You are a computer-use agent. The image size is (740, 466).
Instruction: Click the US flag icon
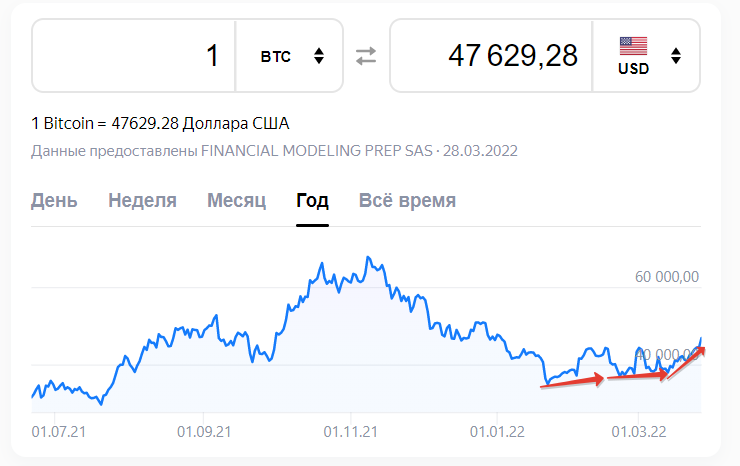point(633,46)
